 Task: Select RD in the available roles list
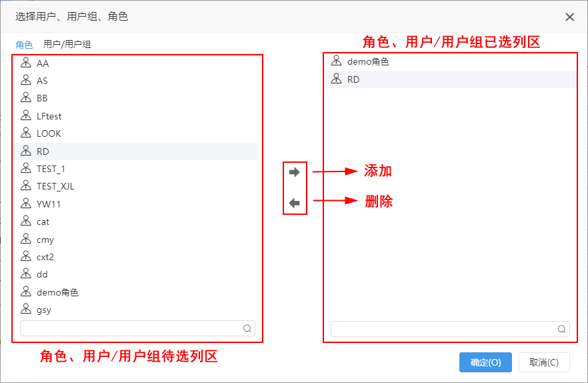(x=136, y=151)
